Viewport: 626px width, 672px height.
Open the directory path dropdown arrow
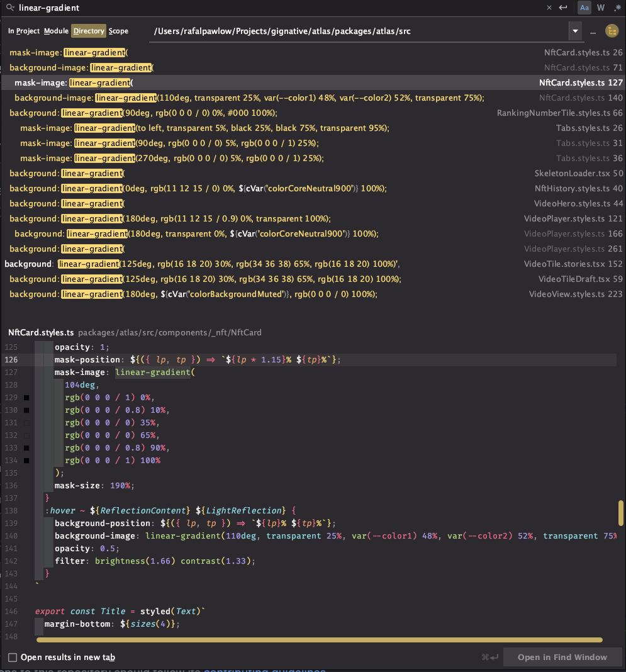coord(575,31)
